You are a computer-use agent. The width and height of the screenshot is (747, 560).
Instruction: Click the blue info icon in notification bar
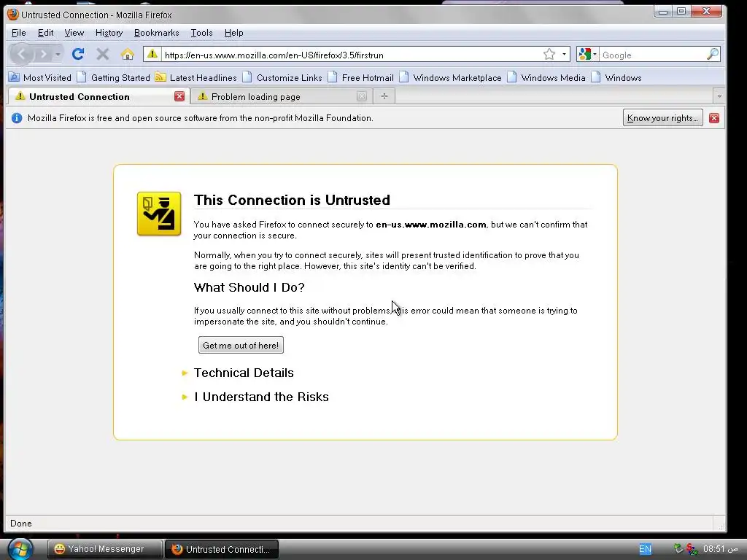coord(17,118)
